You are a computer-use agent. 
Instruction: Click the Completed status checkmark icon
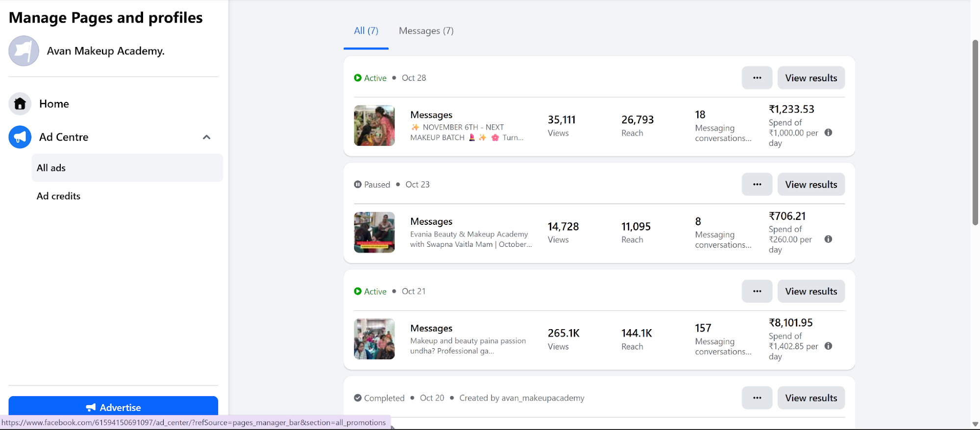point(358,398)
